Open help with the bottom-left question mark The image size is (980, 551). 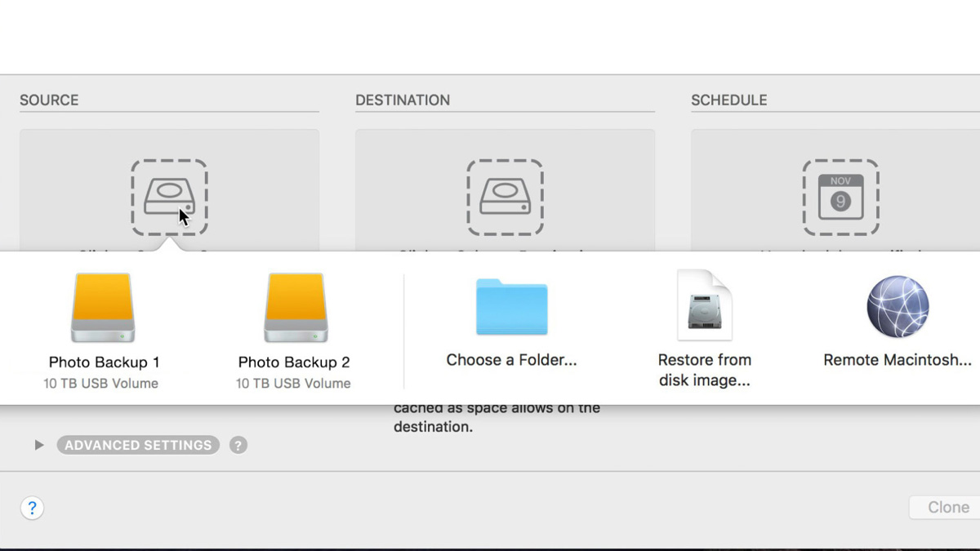pos(32,508)
